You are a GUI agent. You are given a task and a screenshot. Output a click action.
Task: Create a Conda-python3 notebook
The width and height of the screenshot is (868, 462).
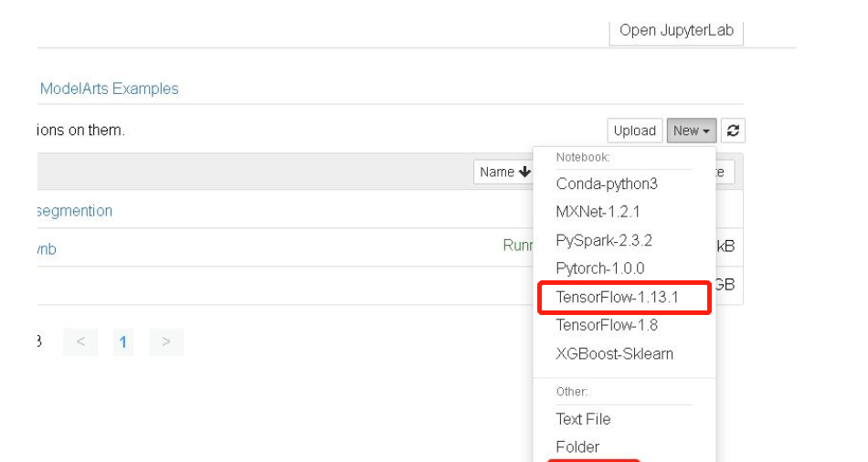(606, 184)
